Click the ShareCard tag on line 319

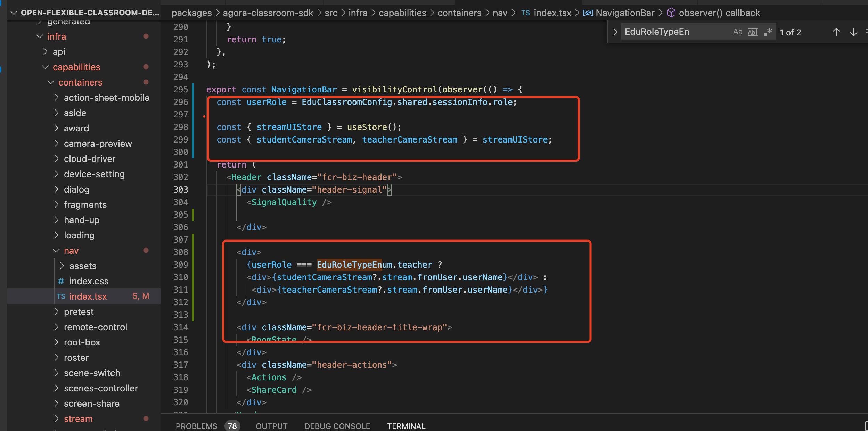click(x=274, y=390)
